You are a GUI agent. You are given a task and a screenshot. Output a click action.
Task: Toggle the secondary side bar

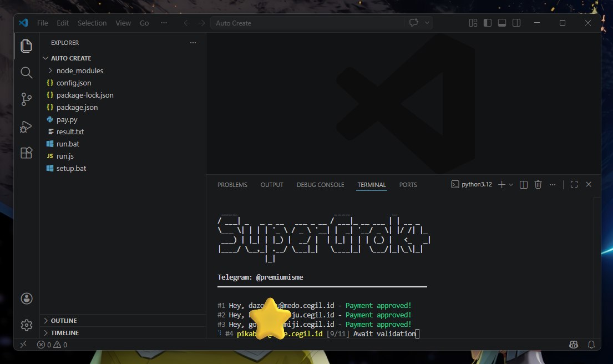tap(516, 23)
